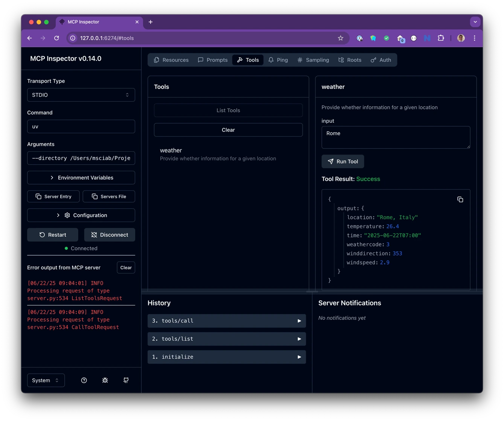Expand the Environment Variables section
Screen dimensions: 504x421
[x=81, y=178]
